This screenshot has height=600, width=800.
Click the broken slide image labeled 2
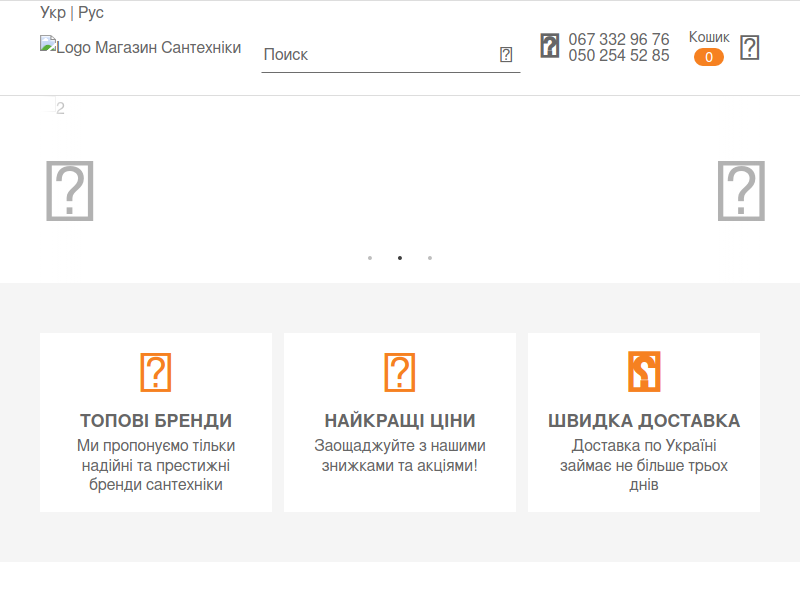(53, 107)
